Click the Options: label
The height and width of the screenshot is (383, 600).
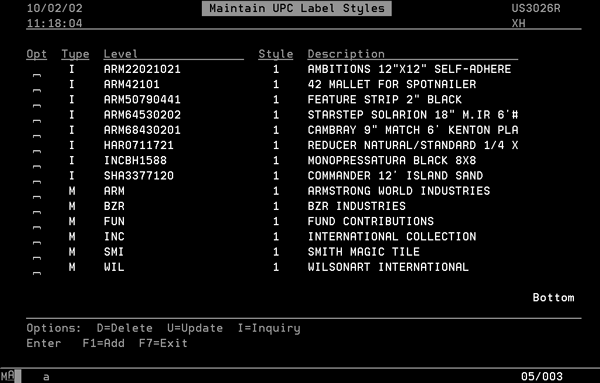[x=54, y=328]
